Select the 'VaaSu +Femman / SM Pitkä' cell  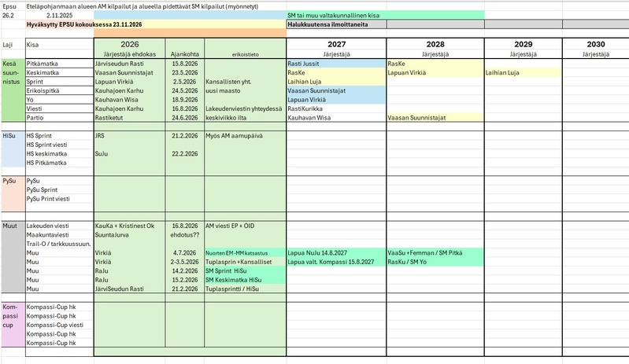tap(435, 252)
